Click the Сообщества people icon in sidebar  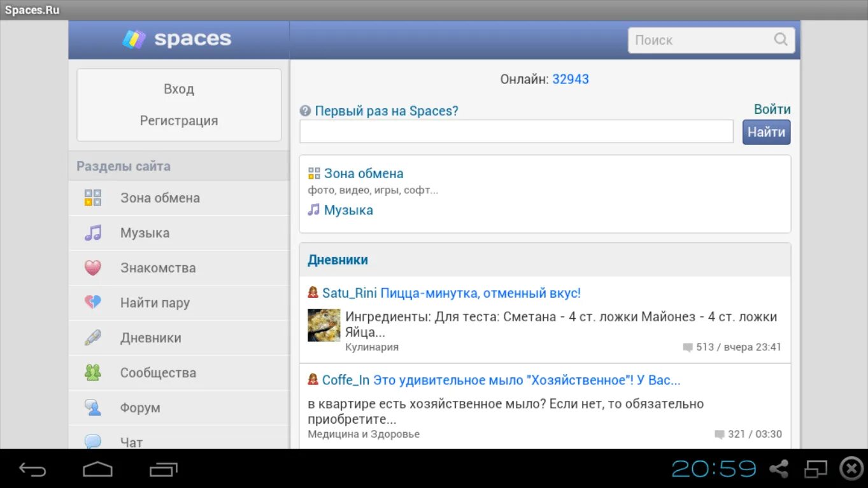click(93, 373)
